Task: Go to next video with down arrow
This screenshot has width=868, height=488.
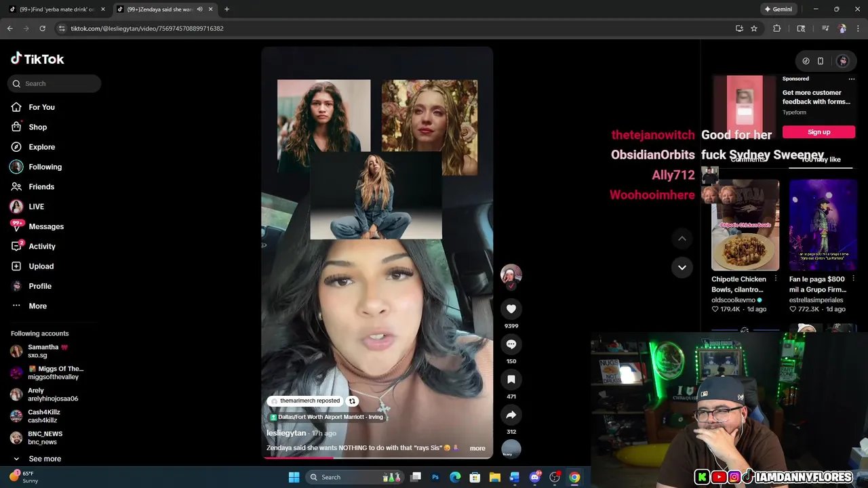Action: [682, 267]
